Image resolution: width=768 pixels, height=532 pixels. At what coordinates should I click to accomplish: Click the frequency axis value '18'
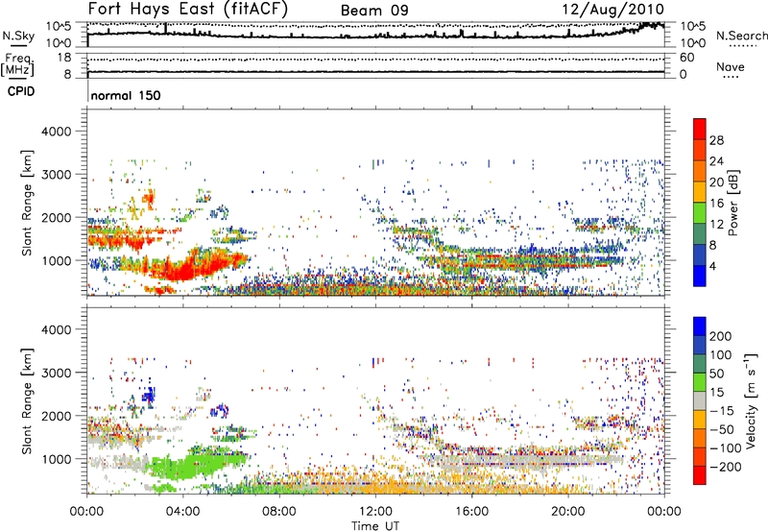click(x=64, y=58)
